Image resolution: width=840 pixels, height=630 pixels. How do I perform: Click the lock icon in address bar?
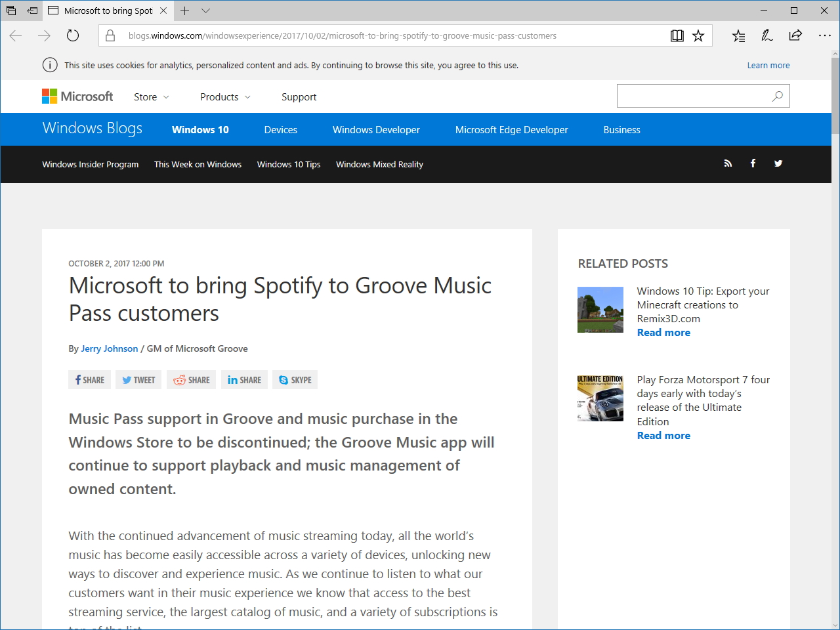tap(110, 35)
